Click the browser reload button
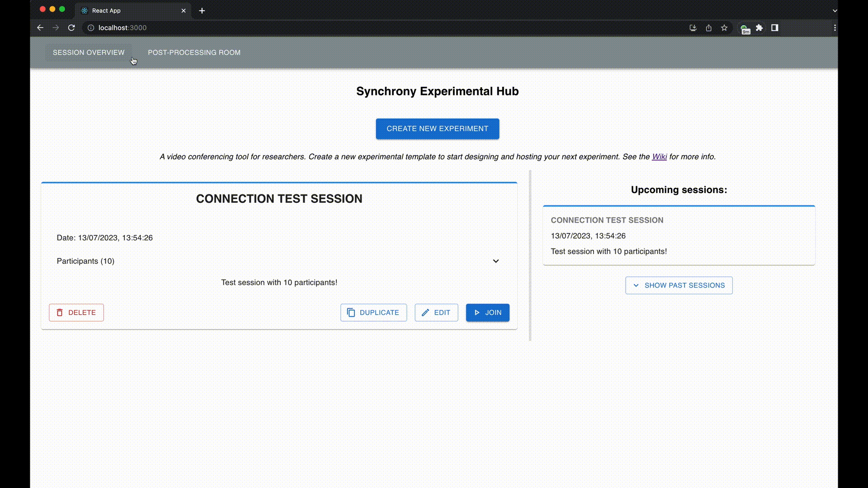Screen dimensions: 868x488 71,28
